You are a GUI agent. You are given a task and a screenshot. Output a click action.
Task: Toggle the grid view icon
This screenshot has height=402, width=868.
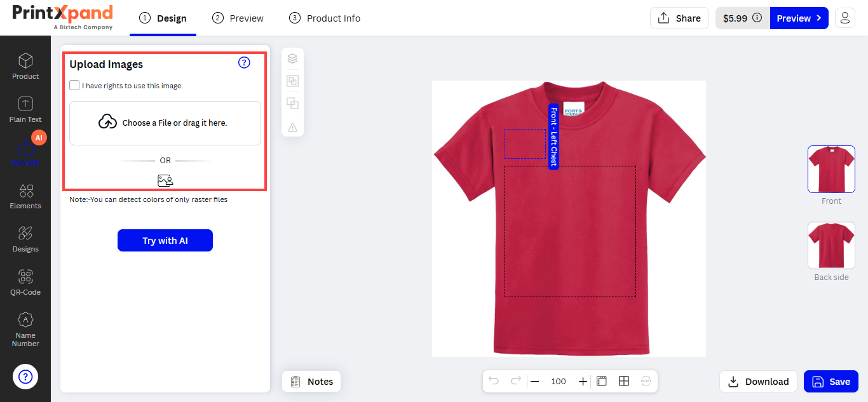(x=624, y=381)
